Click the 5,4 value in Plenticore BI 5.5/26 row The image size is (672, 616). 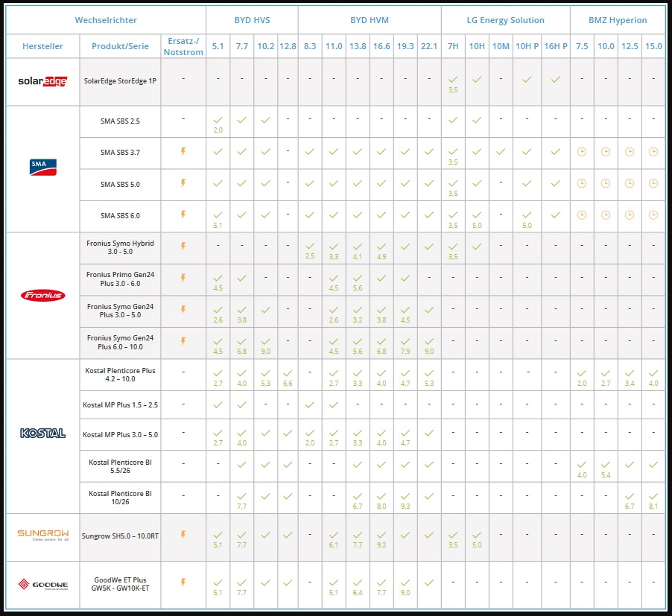point(606,475)
